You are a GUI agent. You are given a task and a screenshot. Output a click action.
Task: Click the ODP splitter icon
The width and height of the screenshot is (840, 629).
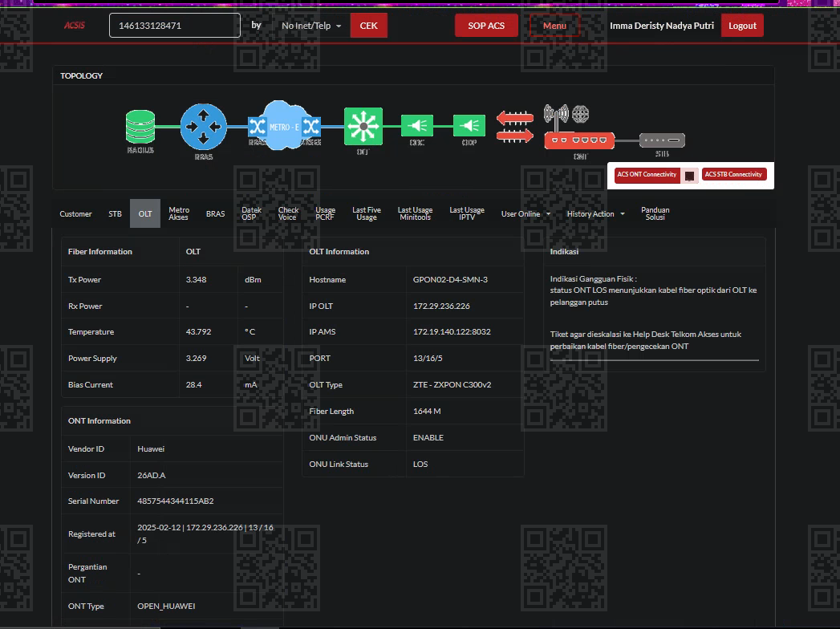point(469,126)
